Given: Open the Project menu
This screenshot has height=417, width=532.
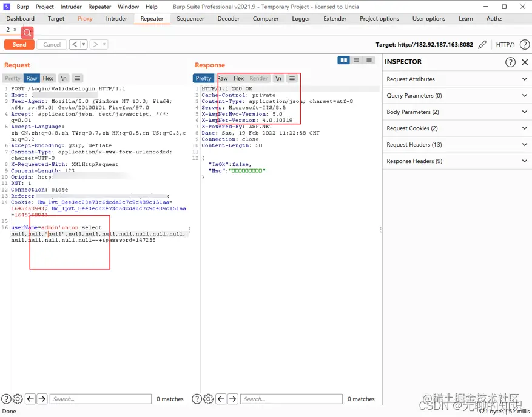Looking at the screenshot, I should point(45,7).
